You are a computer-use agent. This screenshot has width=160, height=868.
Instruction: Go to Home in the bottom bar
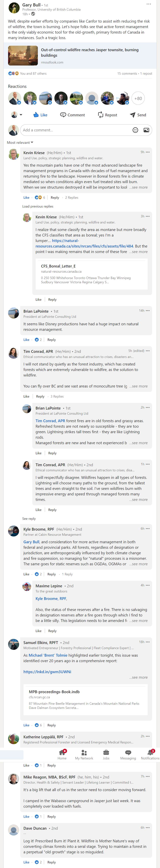[62, 755]
